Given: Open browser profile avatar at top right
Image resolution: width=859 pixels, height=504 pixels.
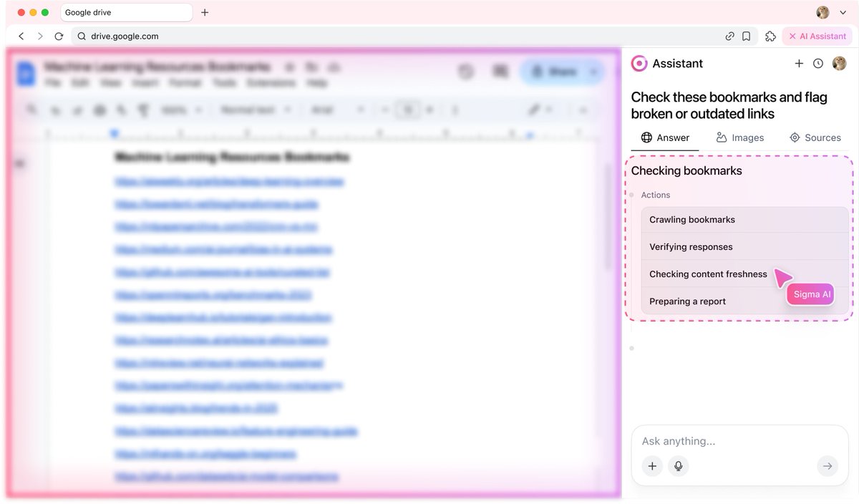Looking at the screenshot, I should click(823, 12).
